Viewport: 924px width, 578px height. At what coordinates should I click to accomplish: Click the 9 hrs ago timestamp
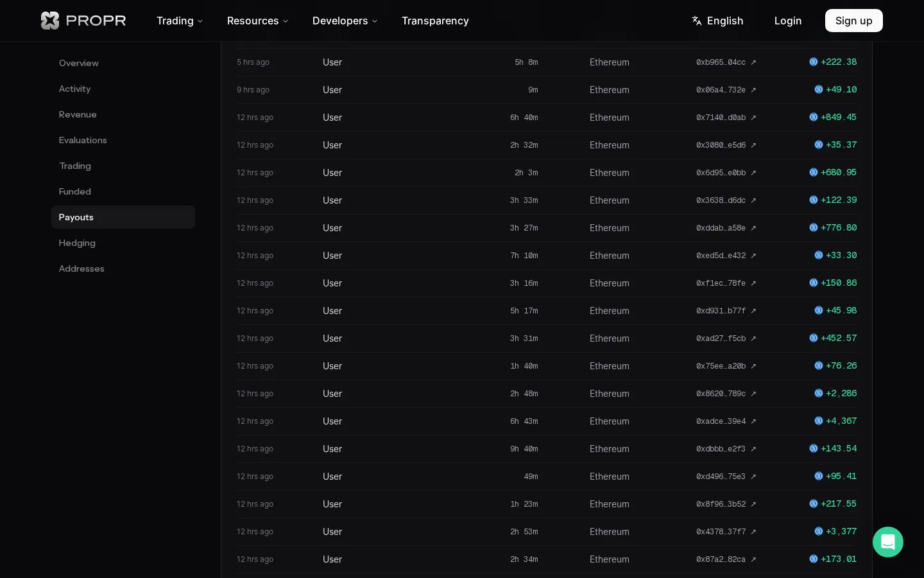click(x=253, y=90)
